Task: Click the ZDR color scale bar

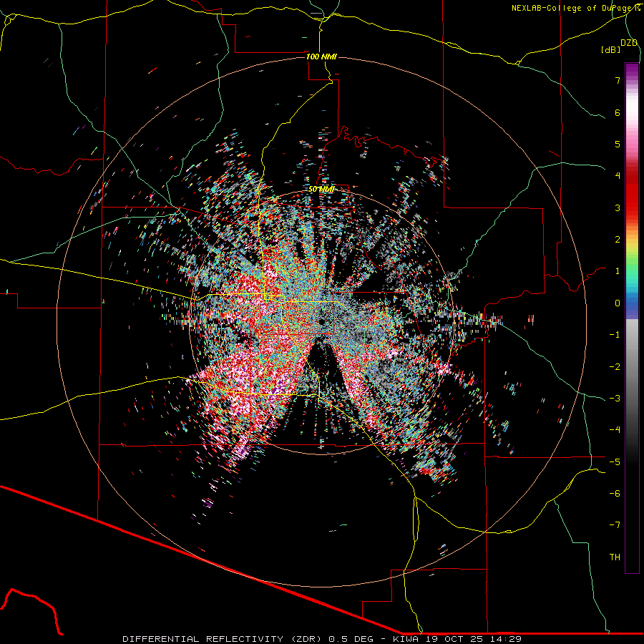Action: coord(632,318)
